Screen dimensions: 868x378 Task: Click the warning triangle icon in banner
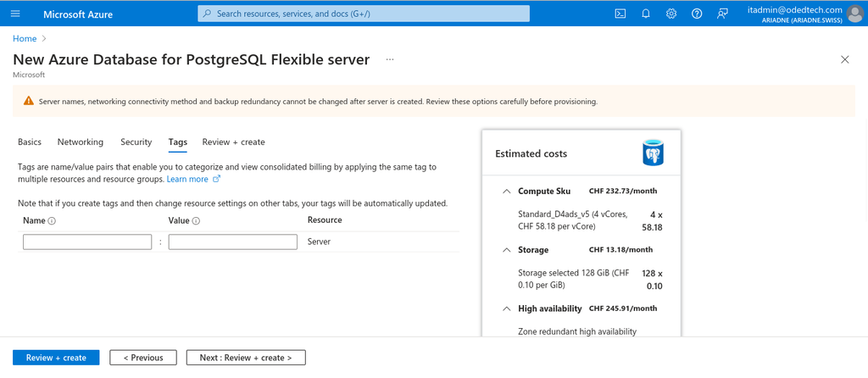[29, 101]
